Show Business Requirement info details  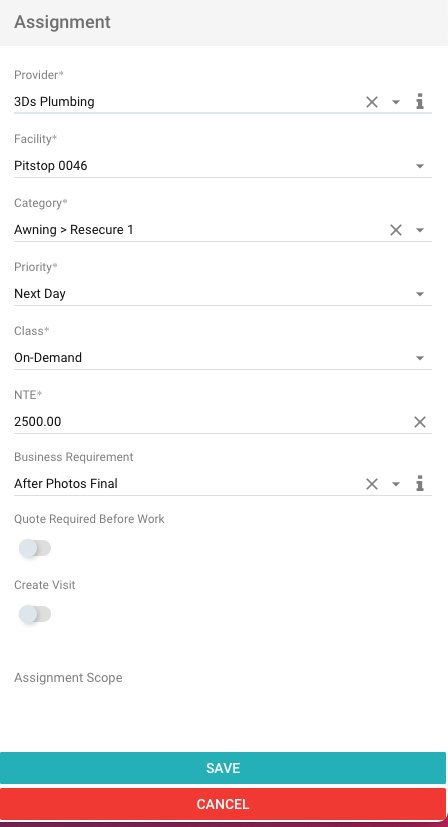click(x=420, y=483)
